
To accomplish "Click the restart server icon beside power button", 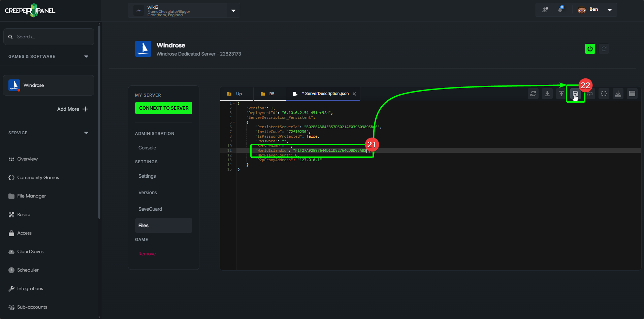I will 604,49.
